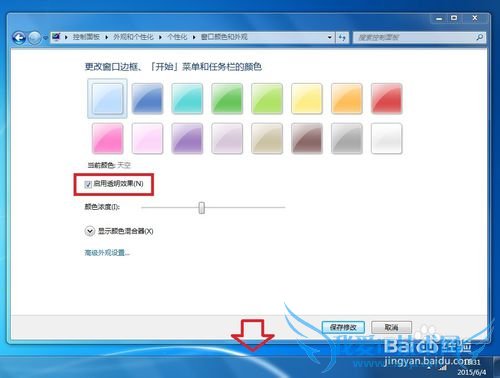Screen dimensions: 500x378
Task: Toggle the 启用透明效果 checkbox
Action: tap(88, 184)
